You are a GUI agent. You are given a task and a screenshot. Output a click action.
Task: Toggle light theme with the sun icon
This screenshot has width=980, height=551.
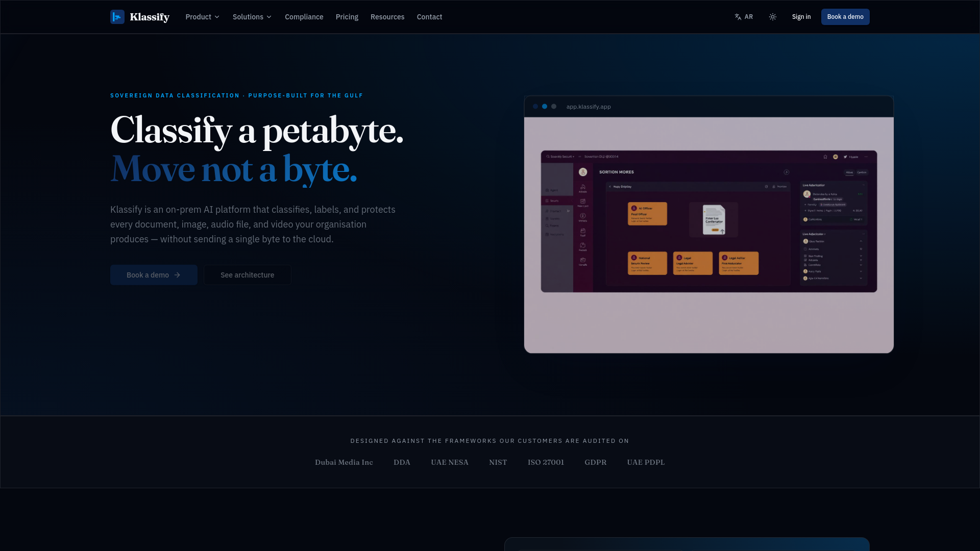click(773, 17)
